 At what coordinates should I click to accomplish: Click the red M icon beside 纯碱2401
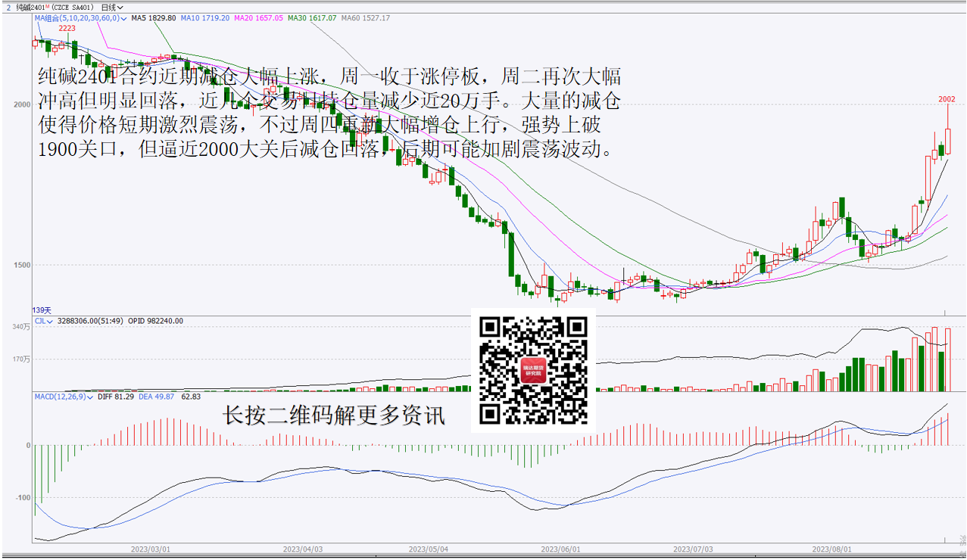(48, 6)
